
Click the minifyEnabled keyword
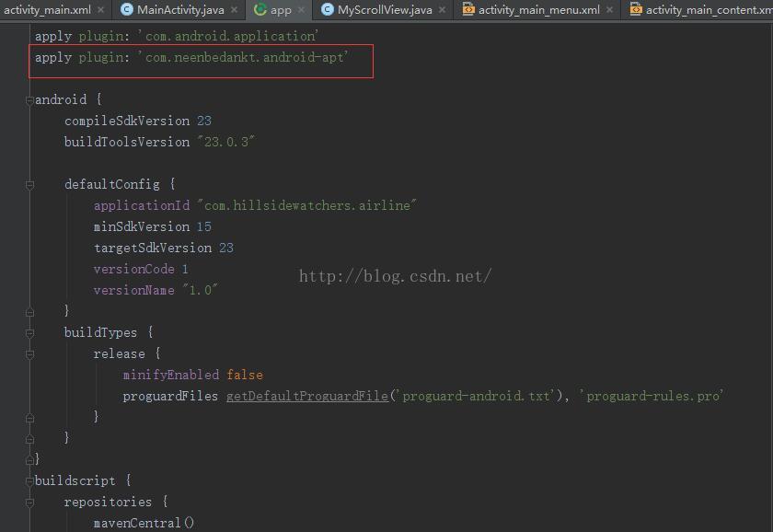tap(171, 376)
